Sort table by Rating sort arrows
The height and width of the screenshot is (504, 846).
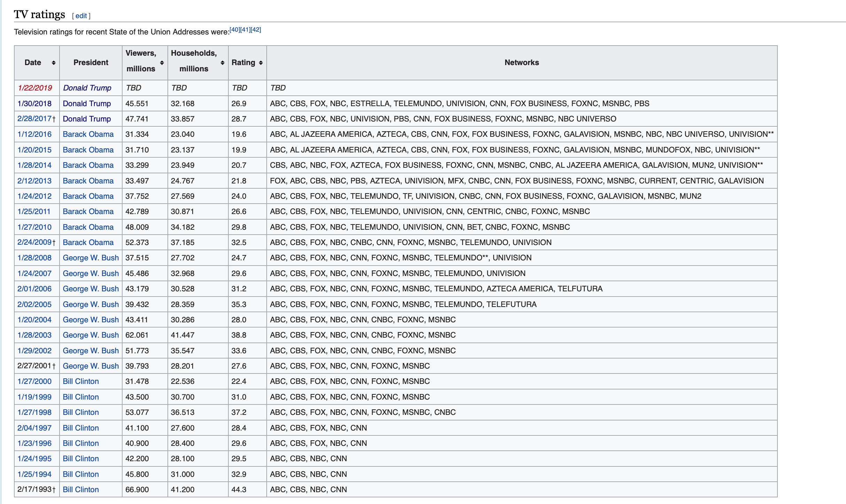tap(261, 63)
